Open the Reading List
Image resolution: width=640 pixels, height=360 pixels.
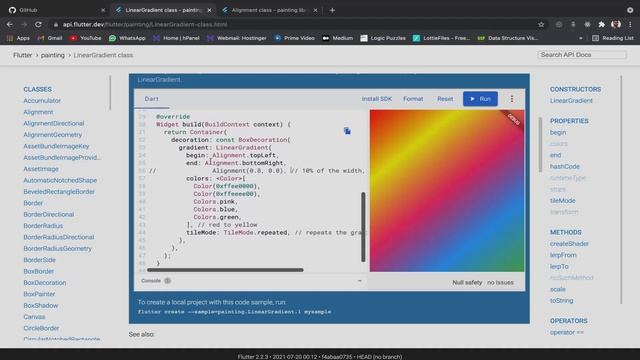pyautogui.click(x=613, y=38)
